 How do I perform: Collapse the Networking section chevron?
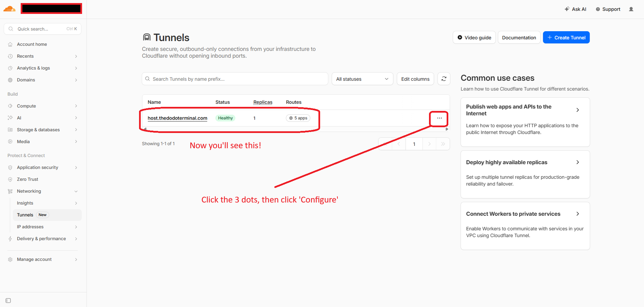[x=76, y=191]
